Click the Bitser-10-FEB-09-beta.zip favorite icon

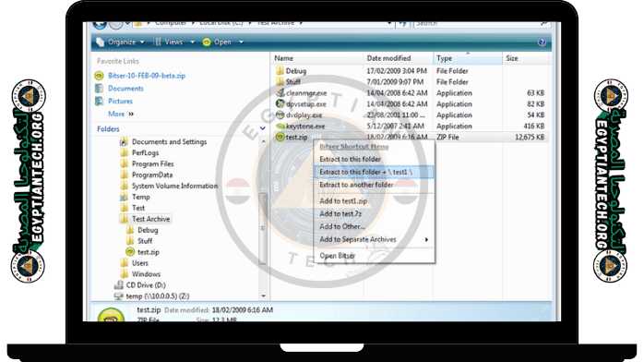[99, 76]
